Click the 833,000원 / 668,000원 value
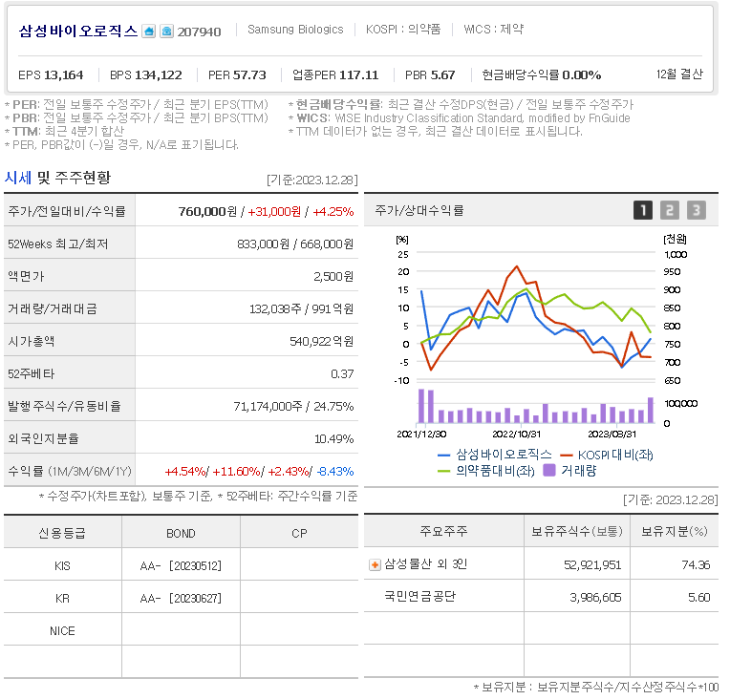The height and width of the screenshot is (700, 730). [x=295, y=244]
